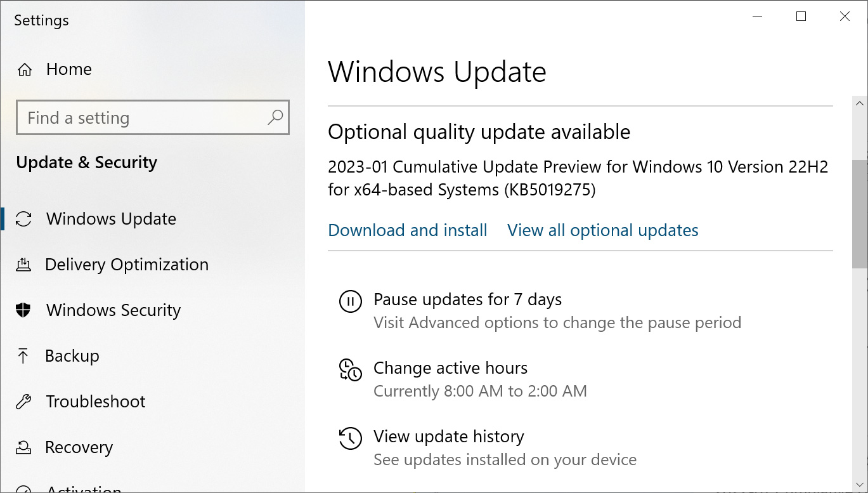Click the scrollbar up arrow

coord(860,103)
